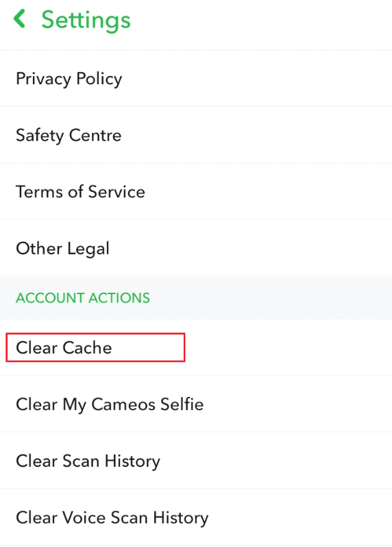
Task: Wipe voice scan history via its row
Action: (x=196, y=518)
